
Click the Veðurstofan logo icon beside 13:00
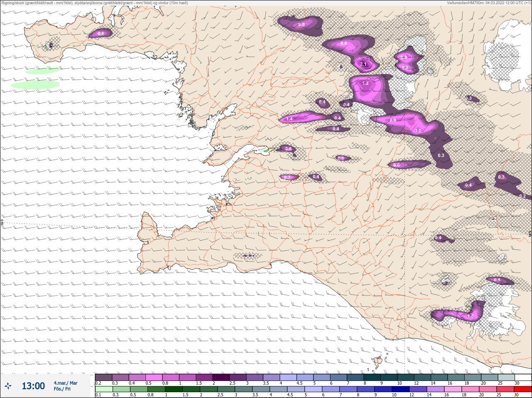[8, 386]
